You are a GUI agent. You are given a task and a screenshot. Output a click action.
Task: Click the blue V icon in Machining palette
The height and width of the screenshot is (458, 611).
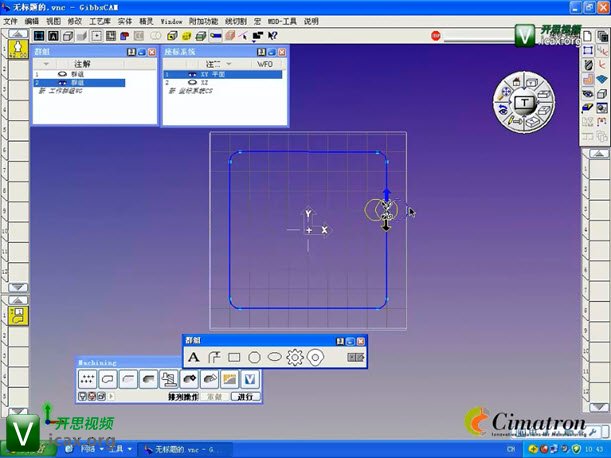coord(251,379)
